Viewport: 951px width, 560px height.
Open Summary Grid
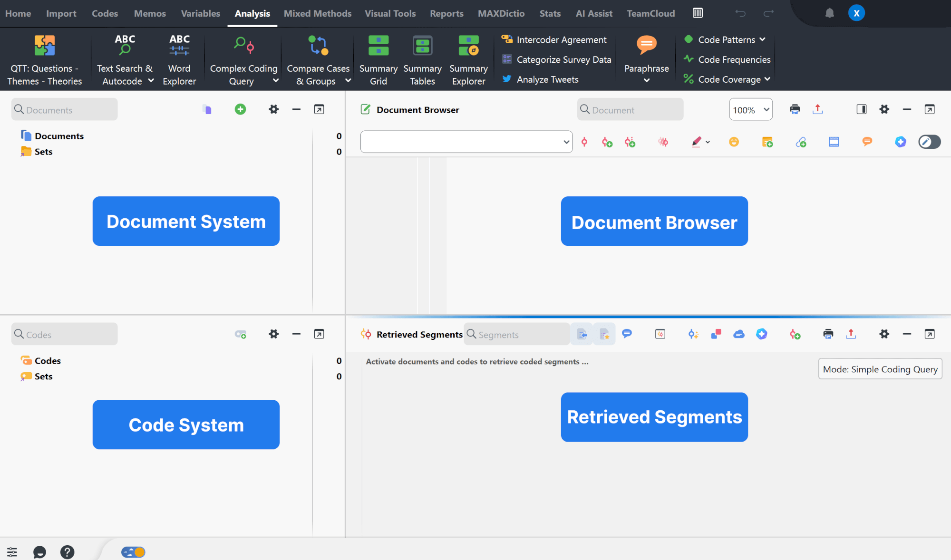point(378,60)
